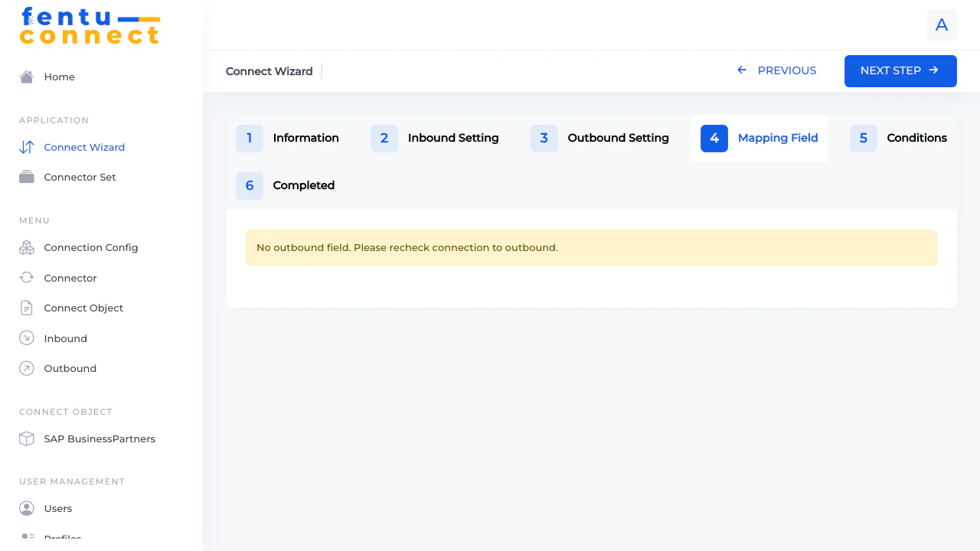Switch to Conditions step tab
This screenshot has width=980, height=551.
(898, 139)
